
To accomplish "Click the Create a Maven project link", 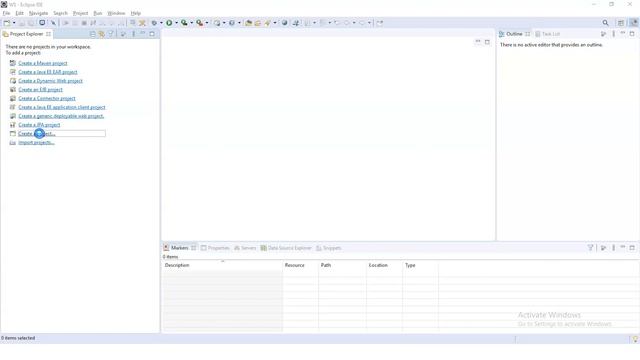I will [43, 63].
